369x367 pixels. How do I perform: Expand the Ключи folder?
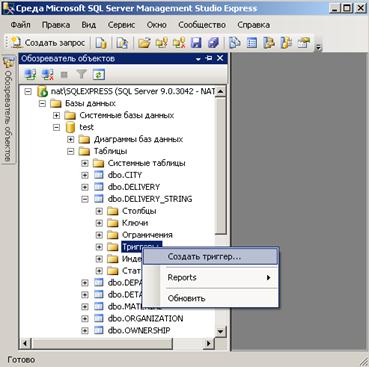(x=99, y=223)
